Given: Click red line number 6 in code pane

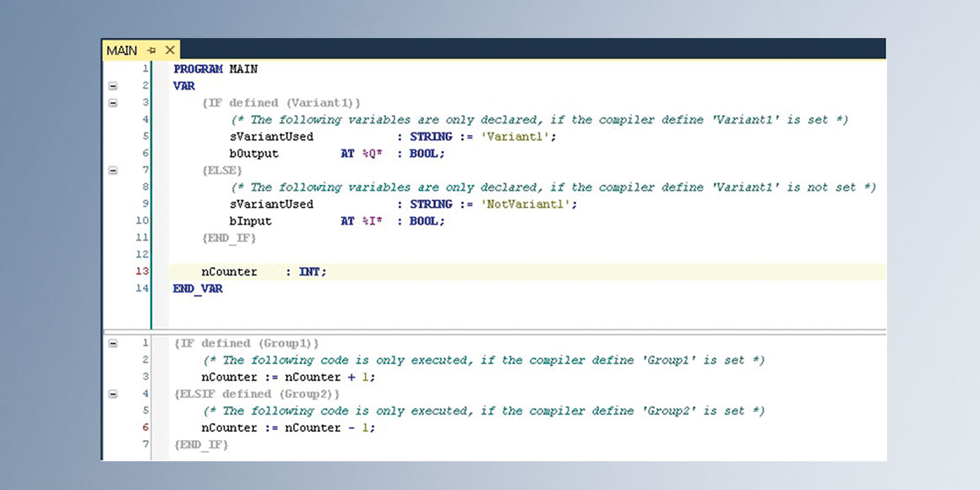Looking at the screenshot, I should point(145,428).
